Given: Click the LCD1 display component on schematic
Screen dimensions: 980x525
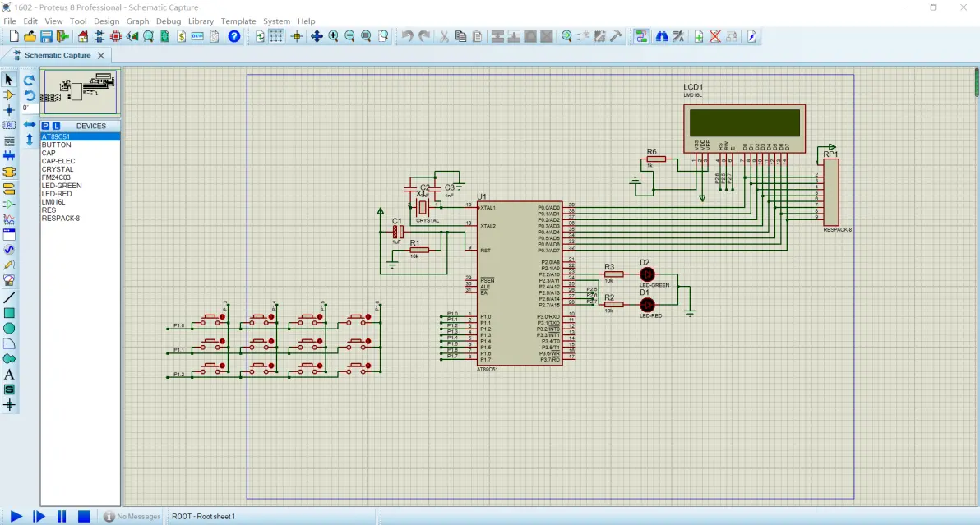Looking at the screenshot, I should pos(744,127).
